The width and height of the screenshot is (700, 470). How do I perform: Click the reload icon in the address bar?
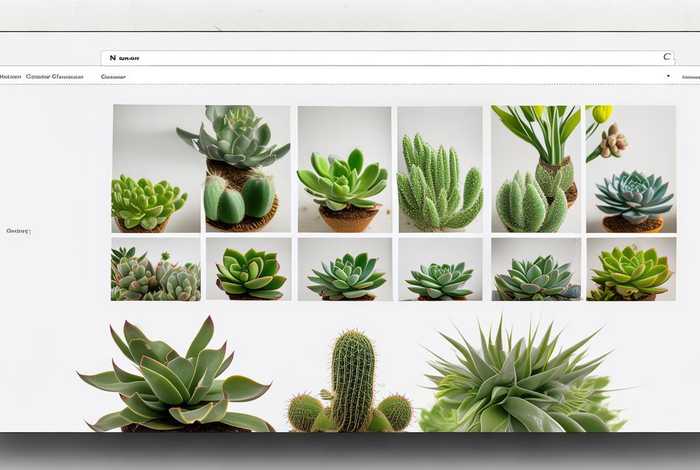pos(667,58)
